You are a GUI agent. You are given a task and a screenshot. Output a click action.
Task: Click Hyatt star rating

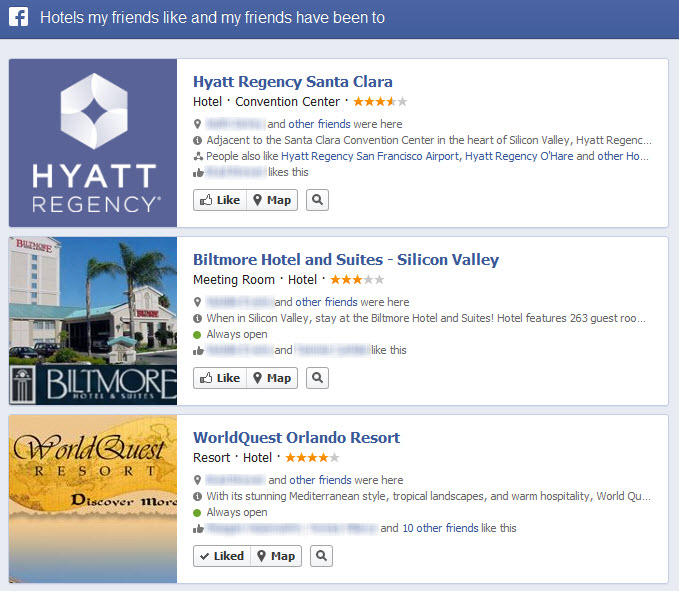pyautogui.click(x=380, y=102)
